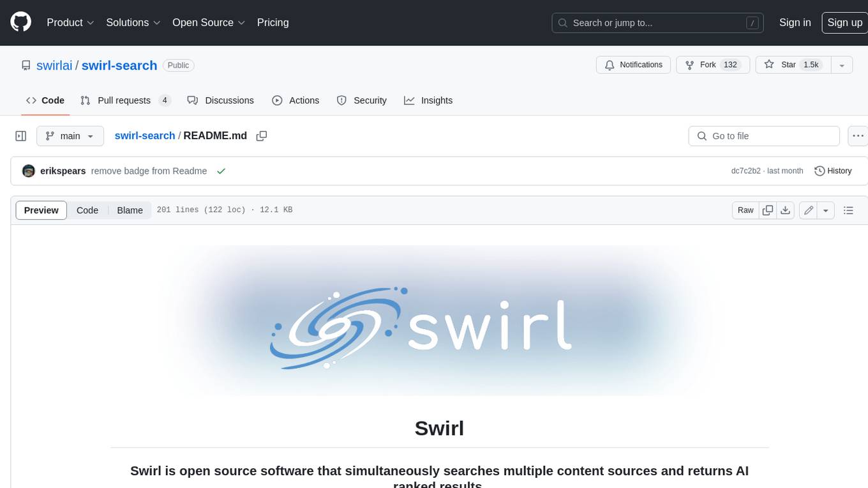The height and width of the screenshot is (488, 868).
Task: Click the Sign in link
Action: click(795, 22)
